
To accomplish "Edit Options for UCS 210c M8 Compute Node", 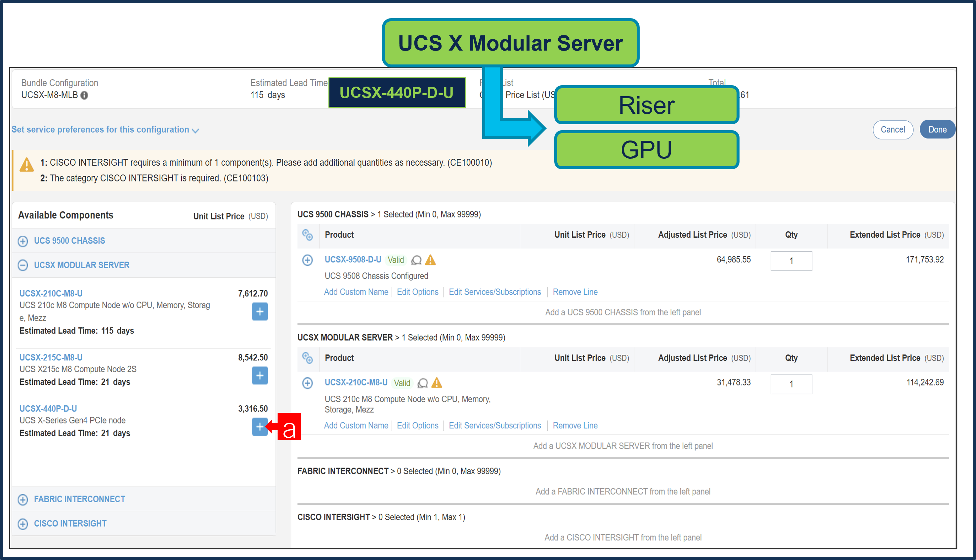I will 417,425.
